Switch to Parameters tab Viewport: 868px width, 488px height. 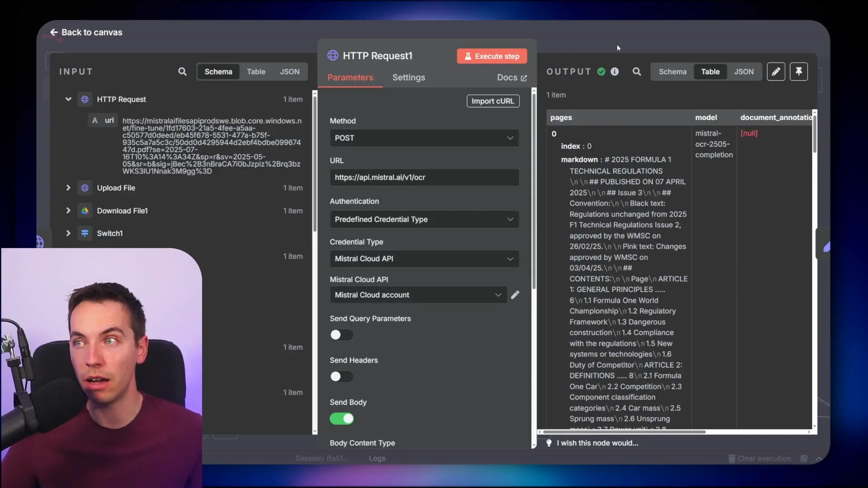point(350,78)
